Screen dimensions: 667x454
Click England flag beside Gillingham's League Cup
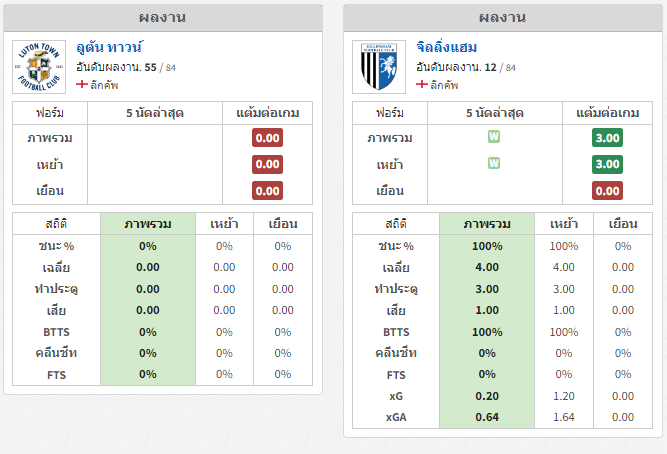point(422,84)
